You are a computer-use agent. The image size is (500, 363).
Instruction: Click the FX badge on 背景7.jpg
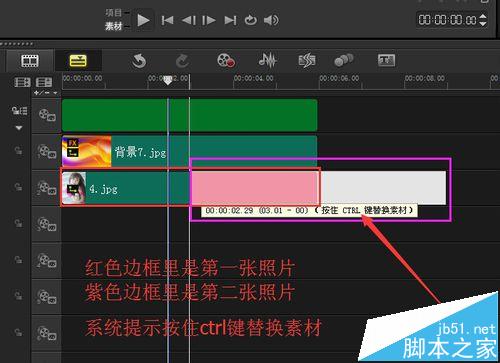coord(73,143)
